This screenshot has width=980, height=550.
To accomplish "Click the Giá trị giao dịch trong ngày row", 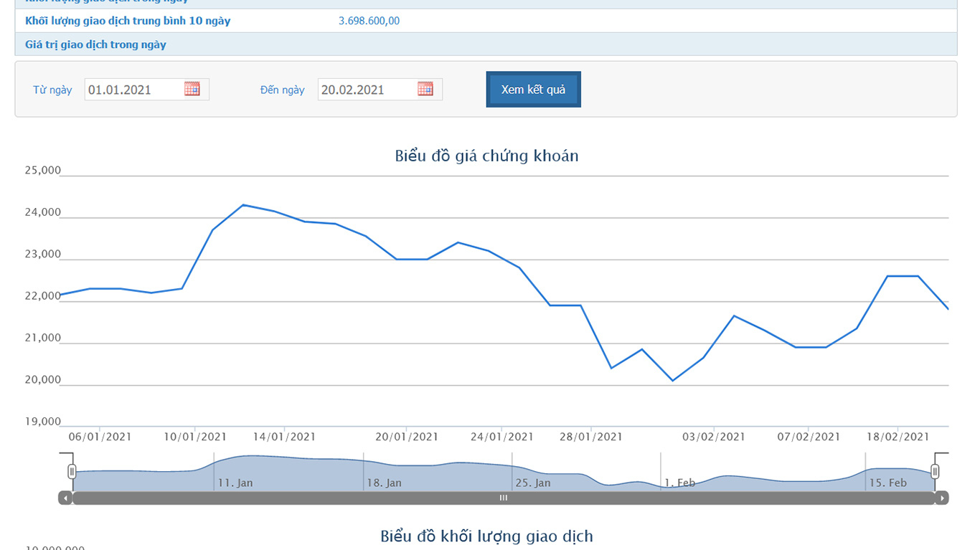I will (95, 44).
